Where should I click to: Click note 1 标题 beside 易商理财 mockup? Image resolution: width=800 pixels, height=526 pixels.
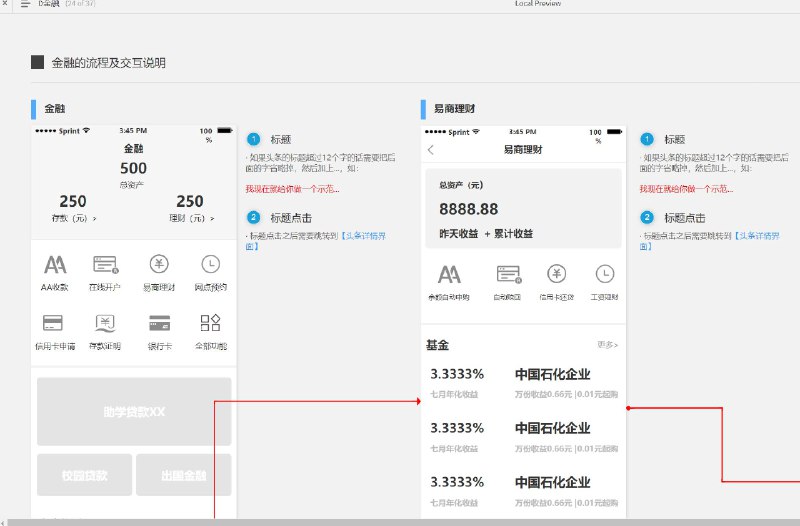tap(674, 139)
